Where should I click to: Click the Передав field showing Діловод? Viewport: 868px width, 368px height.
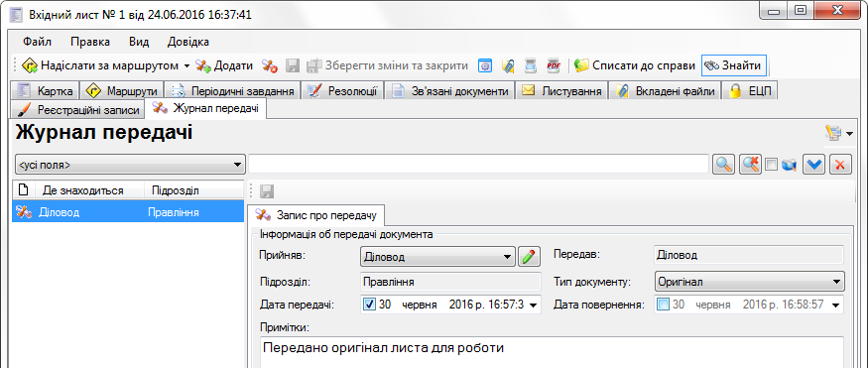pyautogui.click(x=749, y=255)
